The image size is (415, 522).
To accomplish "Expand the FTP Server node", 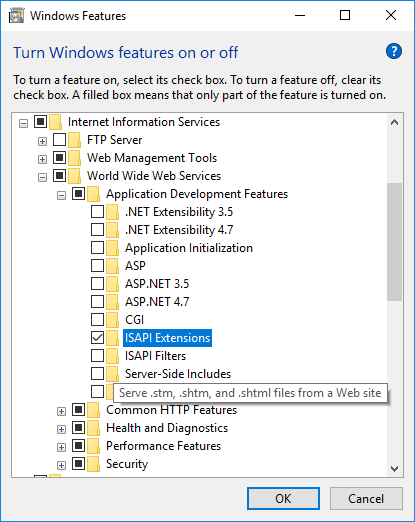I will [x=42, y=142].
